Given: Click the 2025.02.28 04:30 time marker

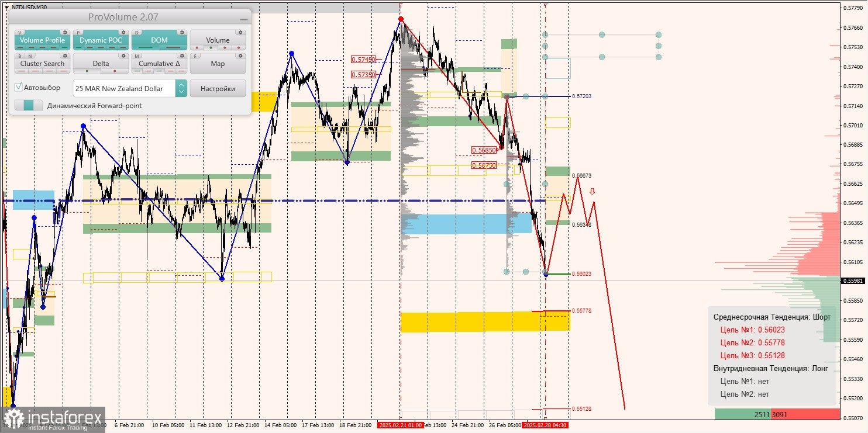Looking at the screenshot, I should click(x=545, y=425).
